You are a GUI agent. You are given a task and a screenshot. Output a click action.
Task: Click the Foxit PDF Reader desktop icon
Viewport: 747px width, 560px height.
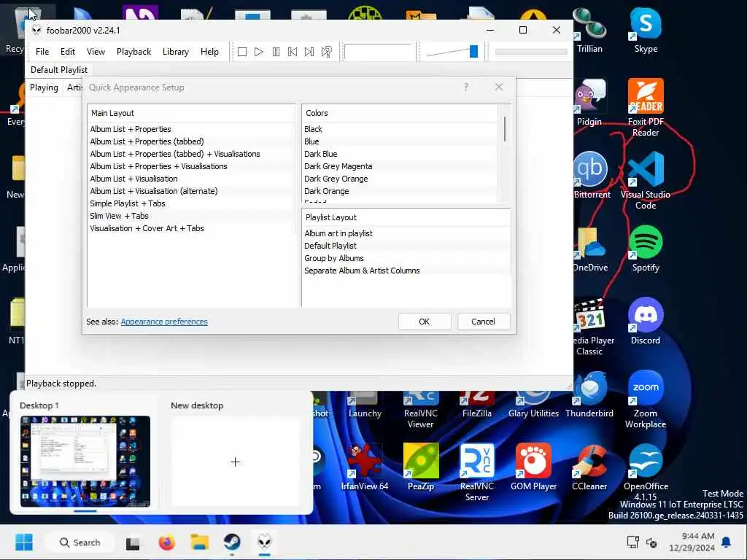pos(646,108)
